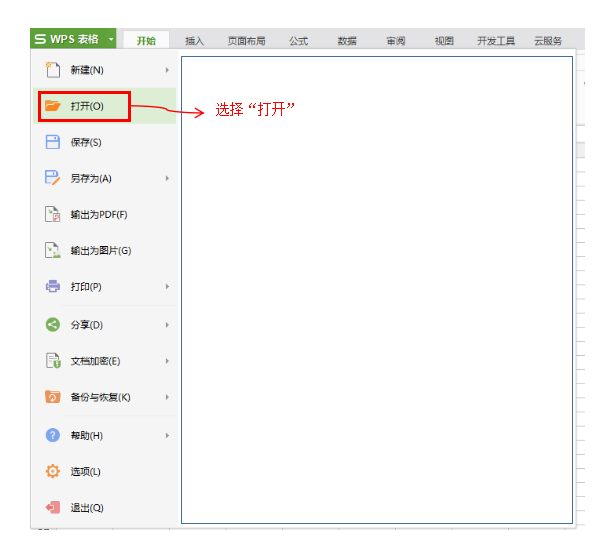
Task: Click the WPS logo icon
Action: click(40, 39)
